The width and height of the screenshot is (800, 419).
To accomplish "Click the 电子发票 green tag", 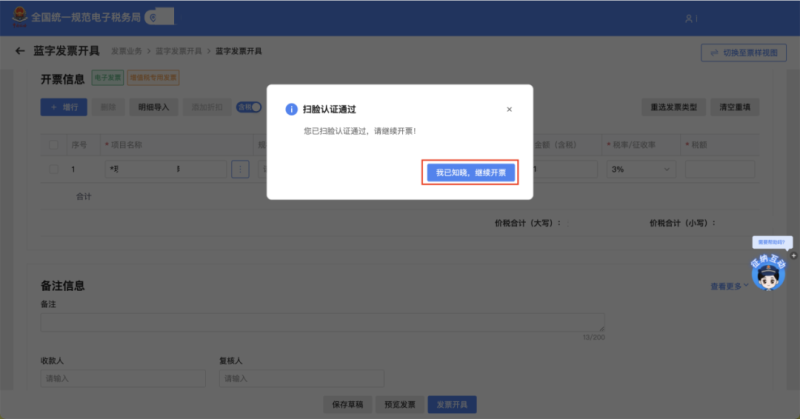I will click(108, 78).
